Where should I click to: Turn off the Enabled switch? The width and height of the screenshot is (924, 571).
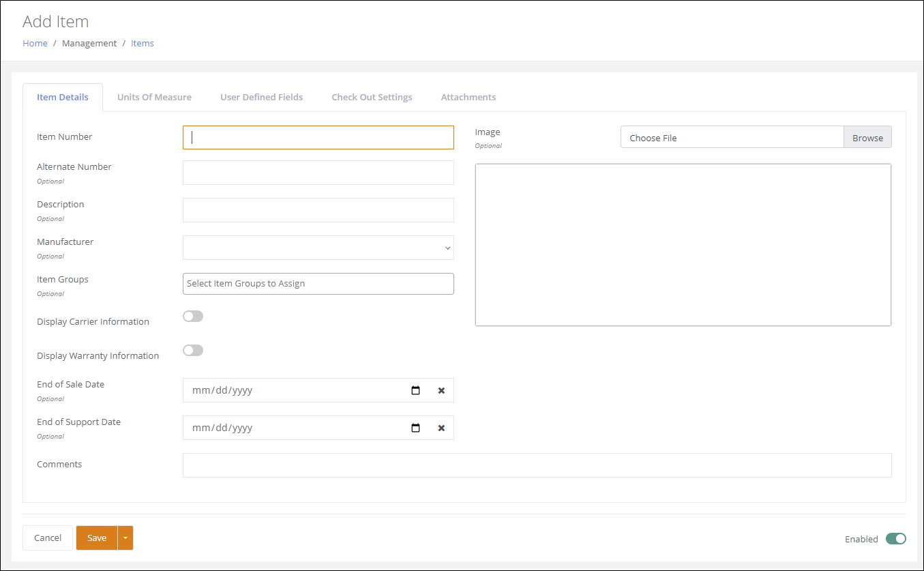coord(896,539)
